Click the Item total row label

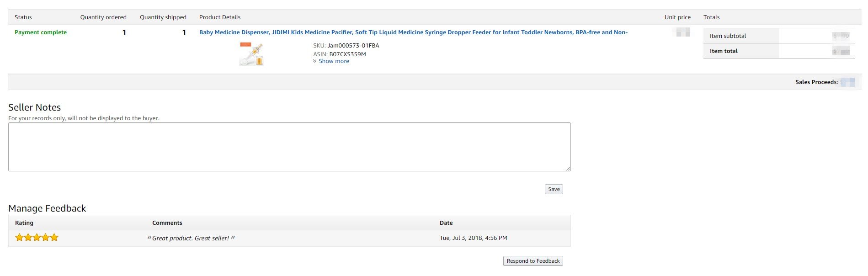(x=724, y=51)
